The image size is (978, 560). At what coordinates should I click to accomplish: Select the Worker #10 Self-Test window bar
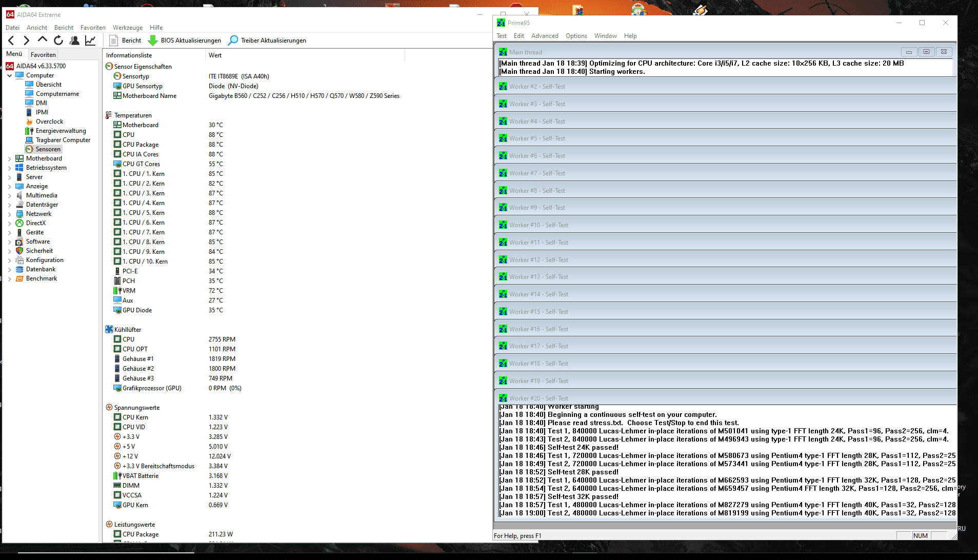coord(725,225)
